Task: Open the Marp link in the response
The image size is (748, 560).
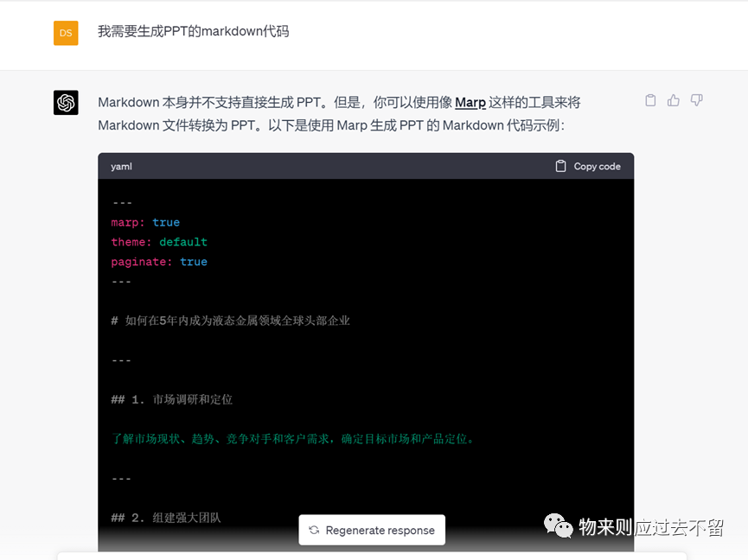Action: 470,102
